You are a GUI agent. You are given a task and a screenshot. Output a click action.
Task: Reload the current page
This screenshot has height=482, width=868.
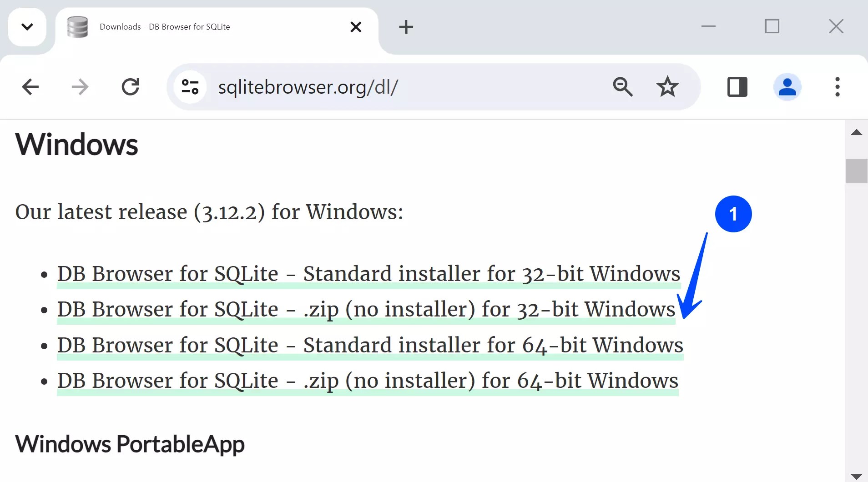pos(131,87)
